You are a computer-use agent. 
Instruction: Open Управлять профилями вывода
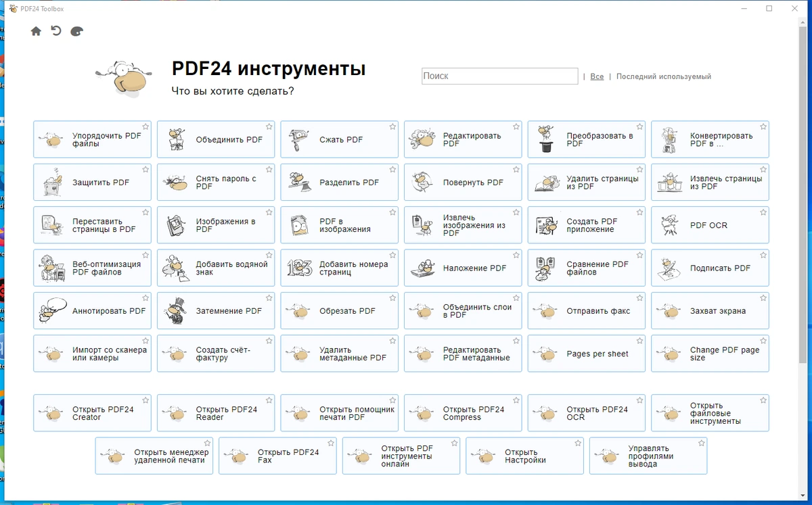(x=648, y=456)
